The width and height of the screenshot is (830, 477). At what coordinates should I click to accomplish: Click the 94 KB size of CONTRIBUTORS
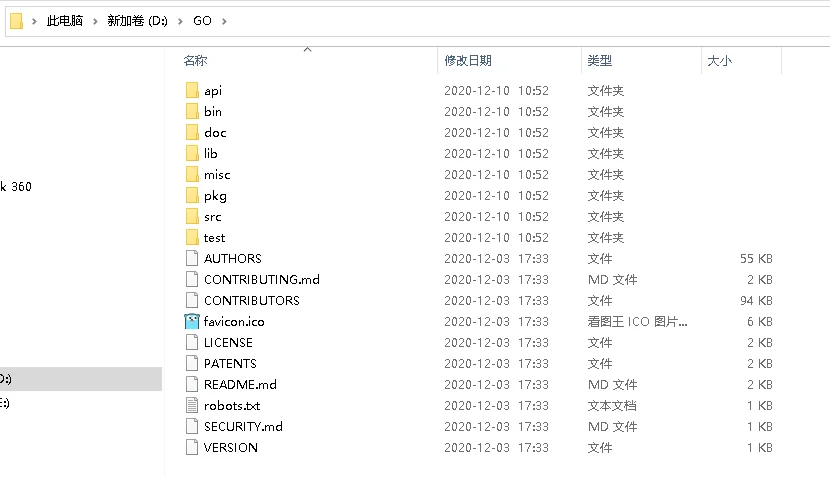[x=756, y=301]
